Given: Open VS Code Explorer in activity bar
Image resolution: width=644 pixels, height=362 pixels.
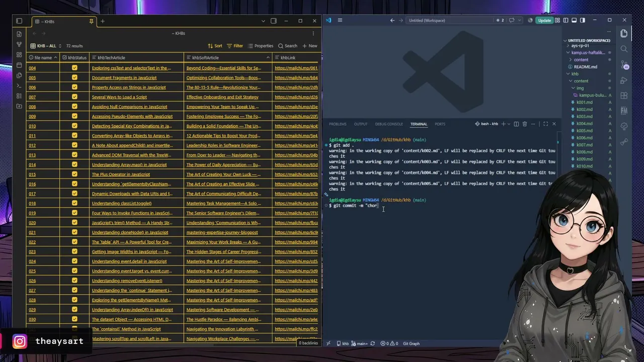Looking at the screenshot, I should click(624, 33).
